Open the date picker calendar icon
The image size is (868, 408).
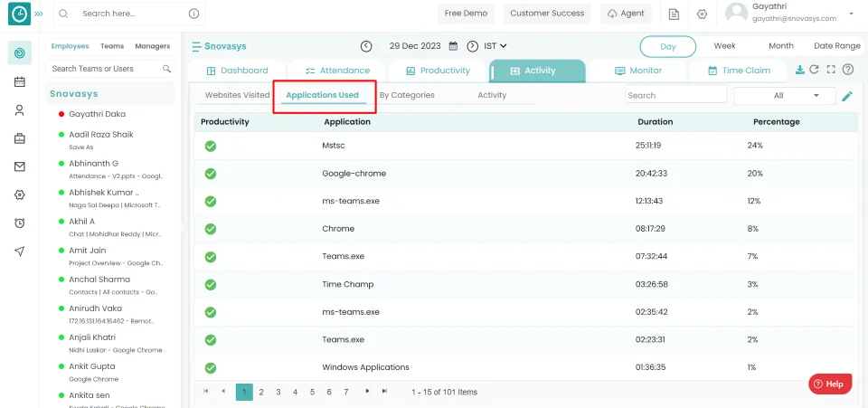pos(453,46)
